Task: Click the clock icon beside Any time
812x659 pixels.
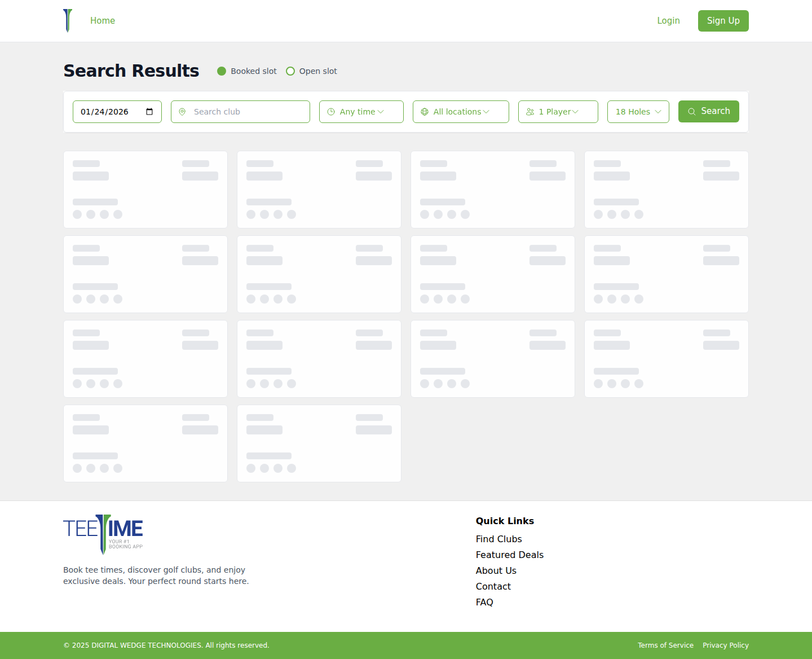Action: pos(331,112)
